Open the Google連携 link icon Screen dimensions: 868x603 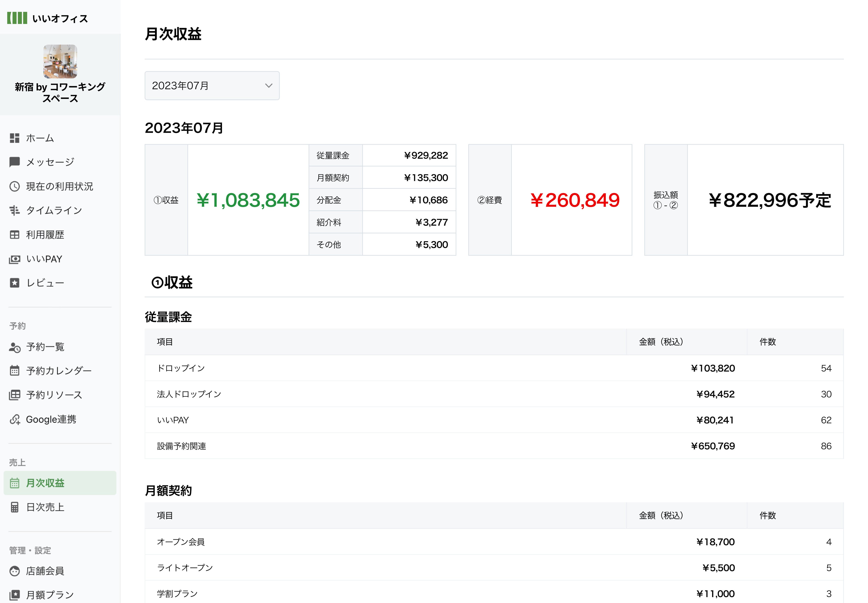(x=14, y=419)
